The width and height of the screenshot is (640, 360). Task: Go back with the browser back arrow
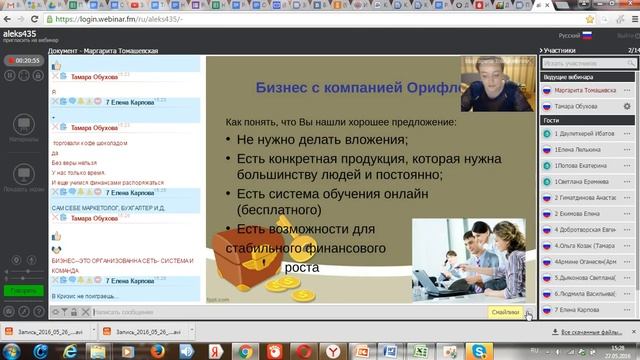[x=7, y=19]
